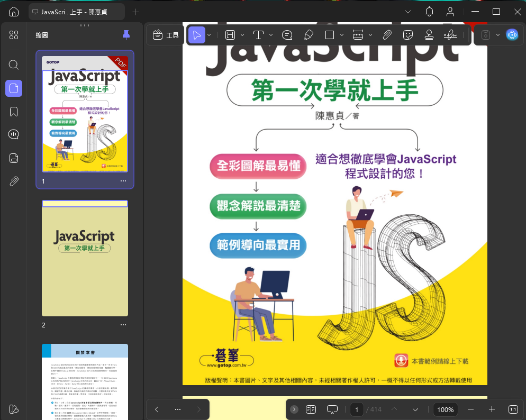Choose the eraser tool in toolbar
This screenshot has height=420, width=526.
tap(309, 35)
